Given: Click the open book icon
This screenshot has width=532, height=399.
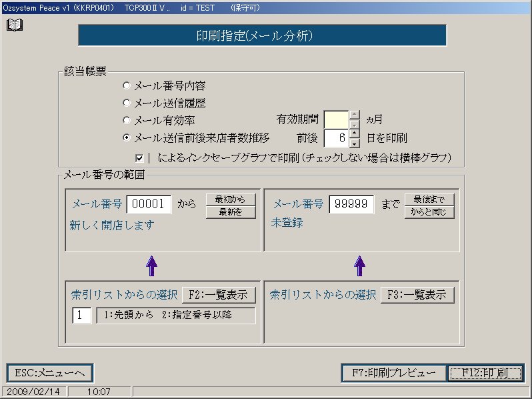Looking at the screenshot, I should (15, 25).
